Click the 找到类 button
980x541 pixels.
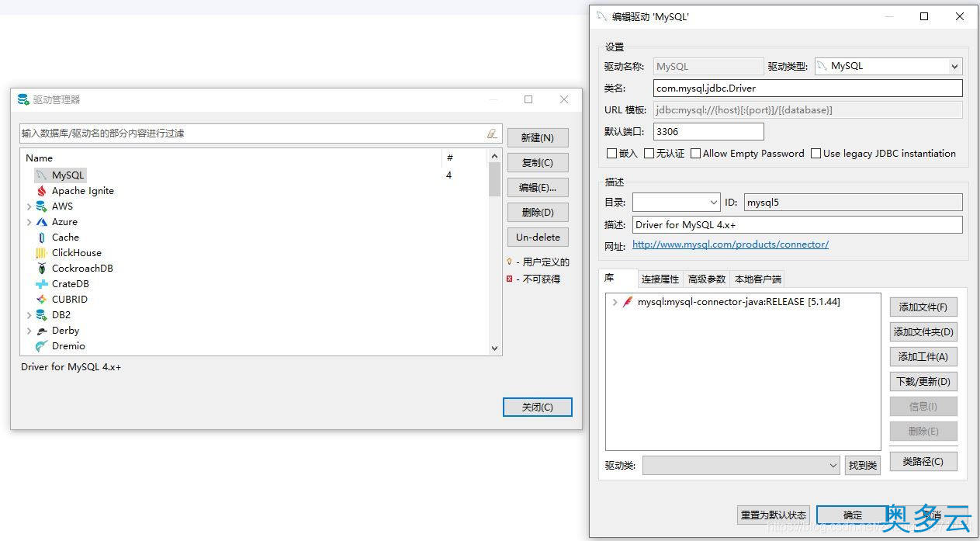pyautogui.click(x=863, y=465)
